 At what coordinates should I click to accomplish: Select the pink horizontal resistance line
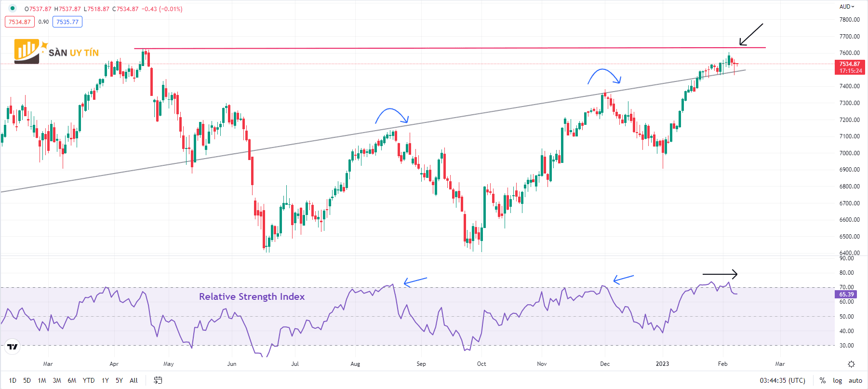click(x=450, y=48)
